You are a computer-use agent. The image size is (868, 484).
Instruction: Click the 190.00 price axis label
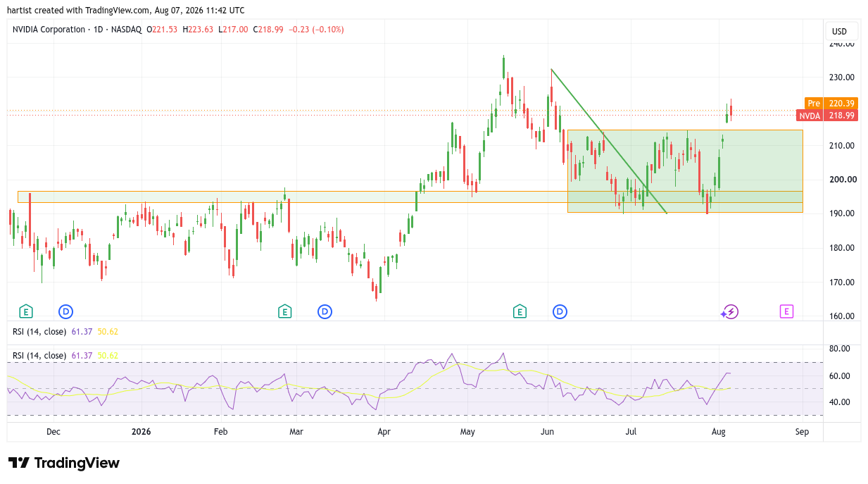(x=843, y=213)
